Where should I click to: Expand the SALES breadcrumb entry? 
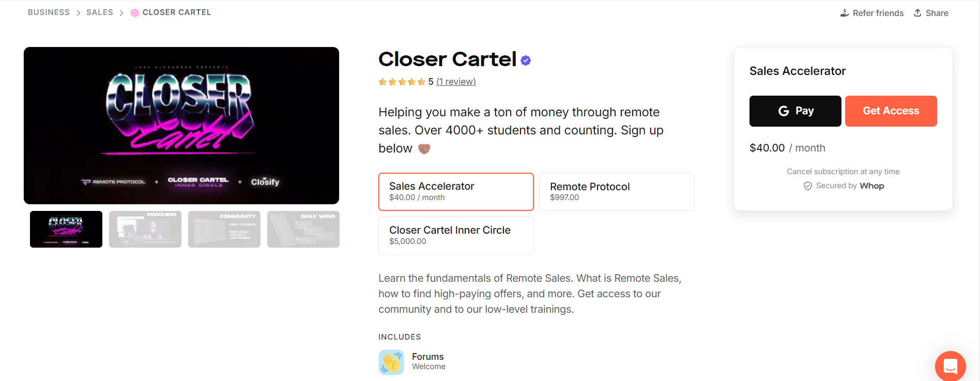coord(99,12)
